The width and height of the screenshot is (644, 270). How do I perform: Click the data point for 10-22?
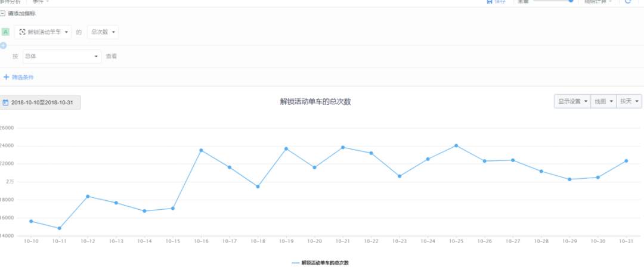(371, 153)
